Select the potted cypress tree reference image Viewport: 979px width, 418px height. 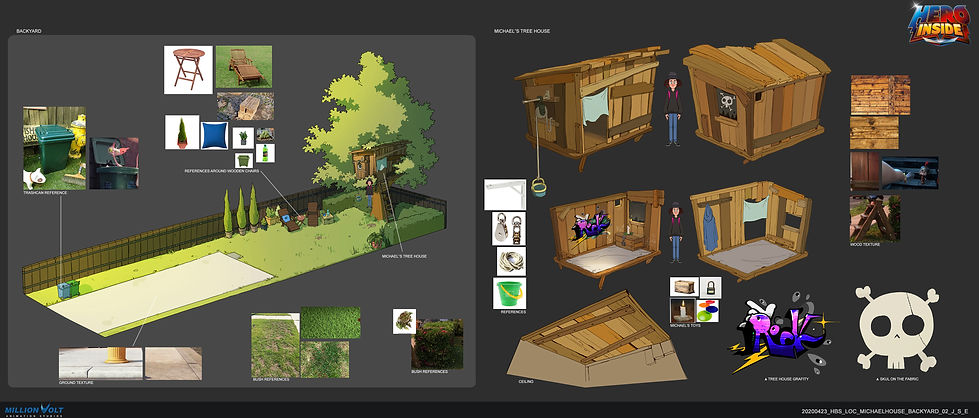tap(182, 132)
